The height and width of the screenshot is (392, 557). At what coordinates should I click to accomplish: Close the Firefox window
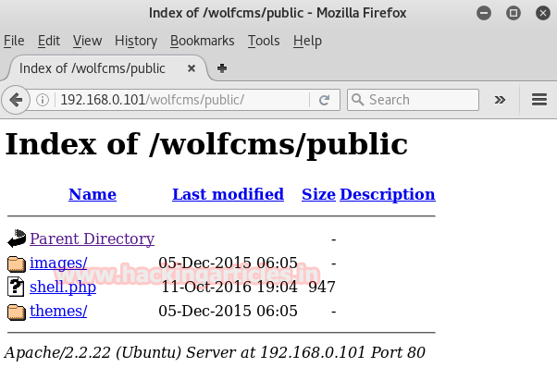point(543,13)
